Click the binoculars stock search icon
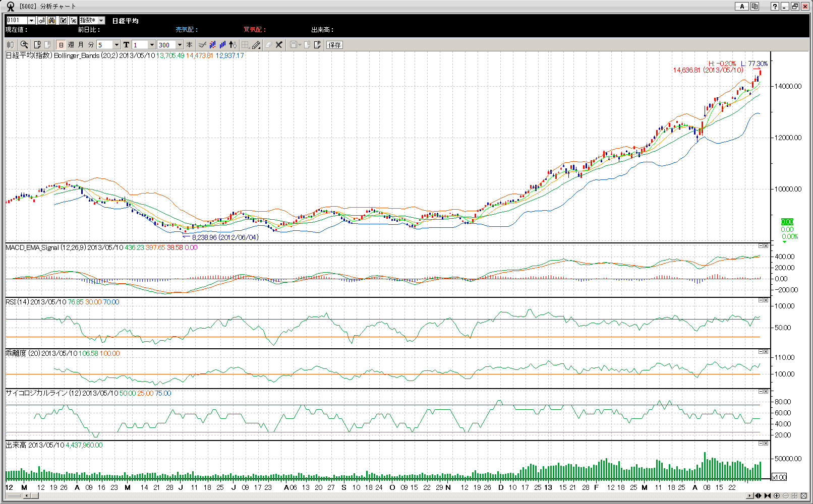This screenshot has height=504, width=813. pos(52,20)
